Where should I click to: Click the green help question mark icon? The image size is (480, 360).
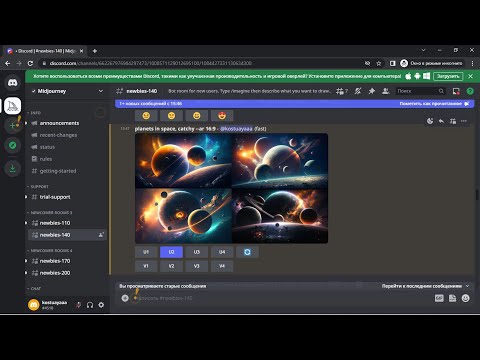click(x=470, y=91)
